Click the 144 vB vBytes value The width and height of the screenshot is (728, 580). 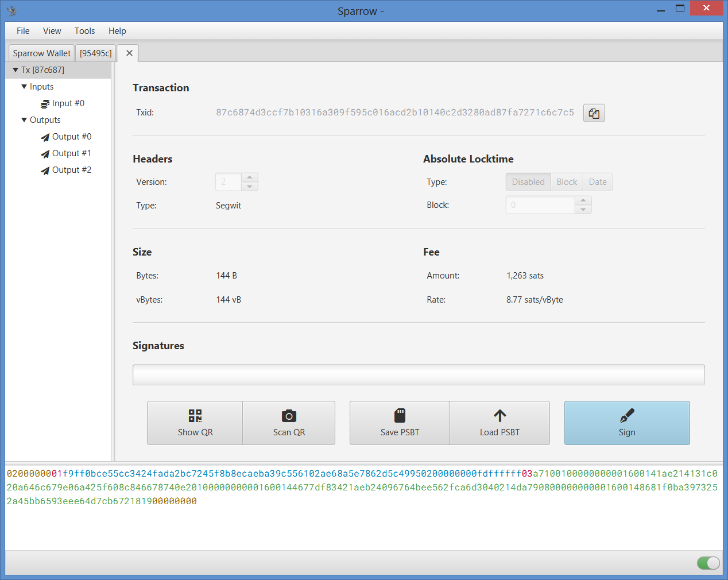coord(229,300)
